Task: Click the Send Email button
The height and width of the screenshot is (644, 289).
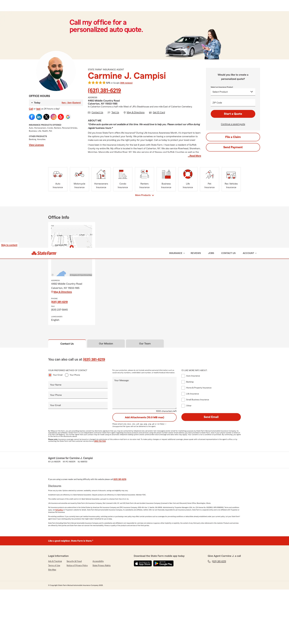Action: tap(211, 417)
